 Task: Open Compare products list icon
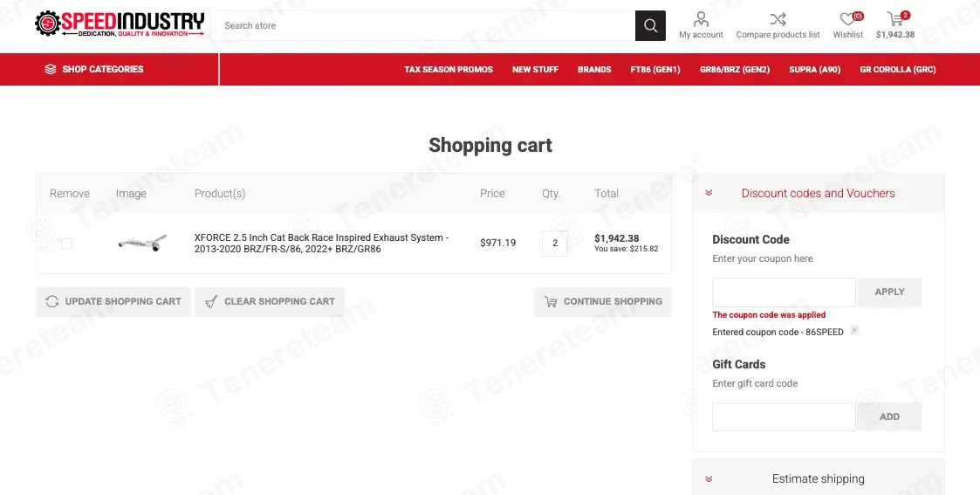click(x=778, y=18)
